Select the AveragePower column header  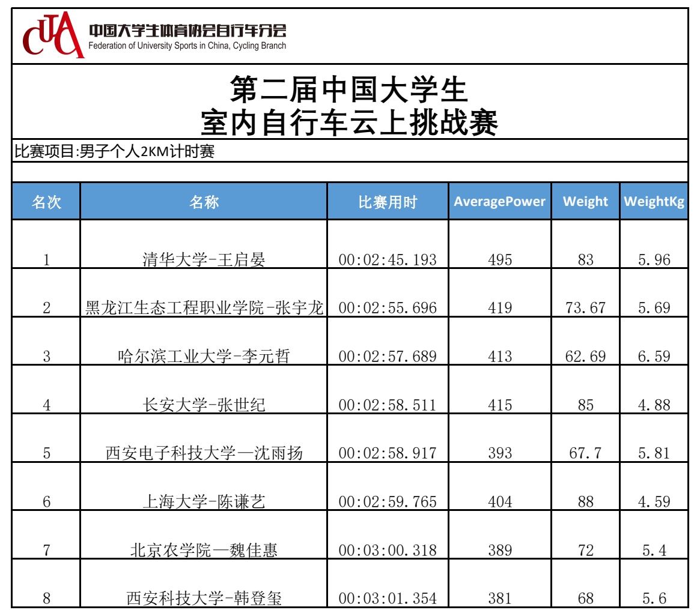[x=499, y=201]
